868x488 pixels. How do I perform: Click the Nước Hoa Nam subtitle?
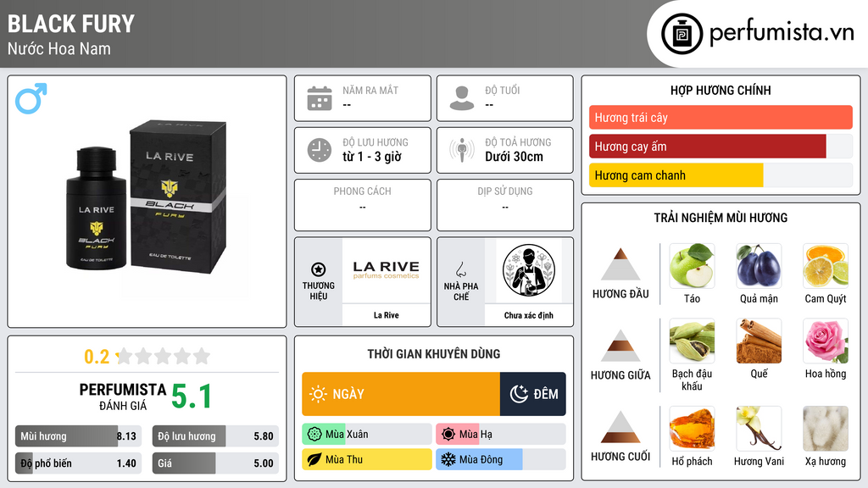pyautogui.click(x=59, y=48)
